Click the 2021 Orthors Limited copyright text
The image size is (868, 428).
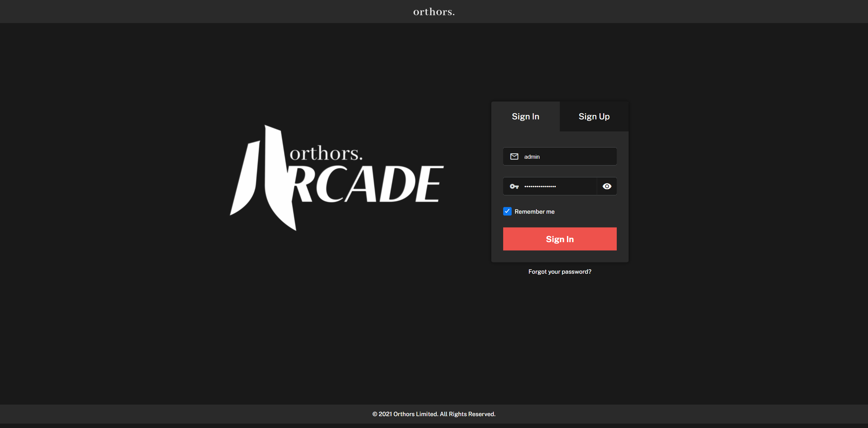434,414
